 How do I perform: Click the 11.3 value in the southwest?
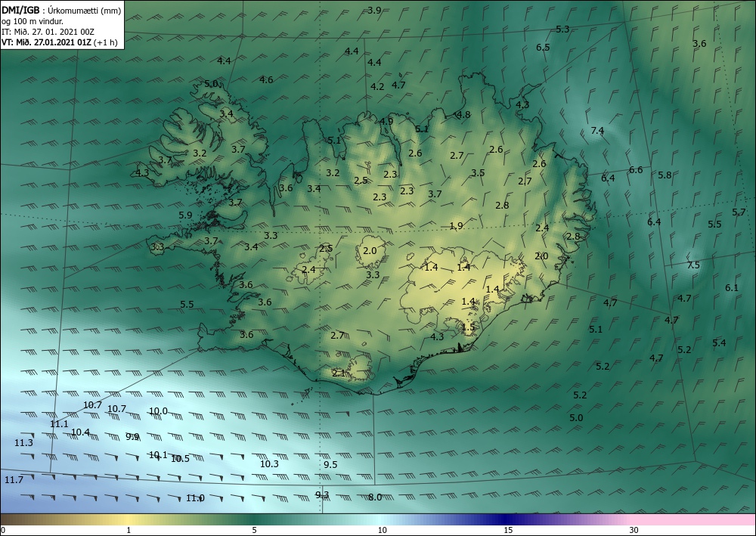[x=23, y=442]
